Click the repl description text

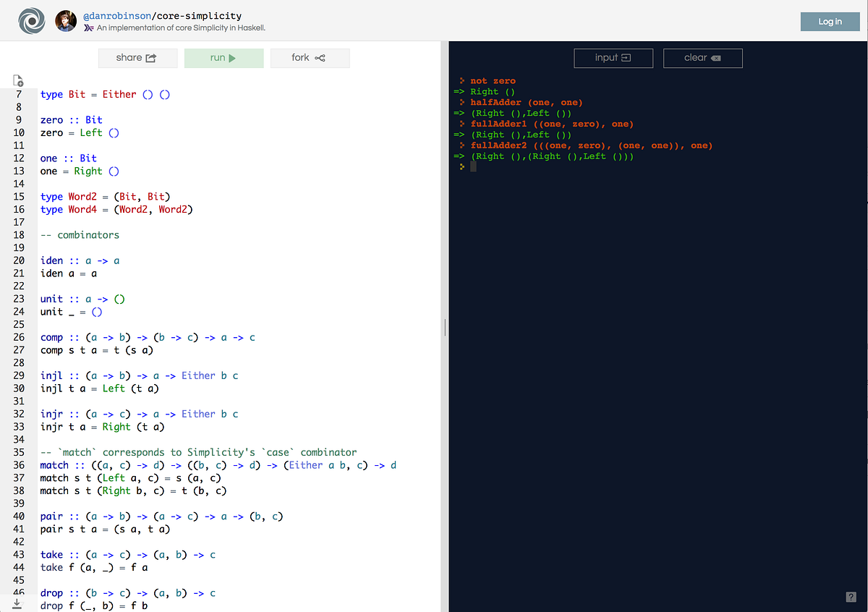tap(181, 27)
